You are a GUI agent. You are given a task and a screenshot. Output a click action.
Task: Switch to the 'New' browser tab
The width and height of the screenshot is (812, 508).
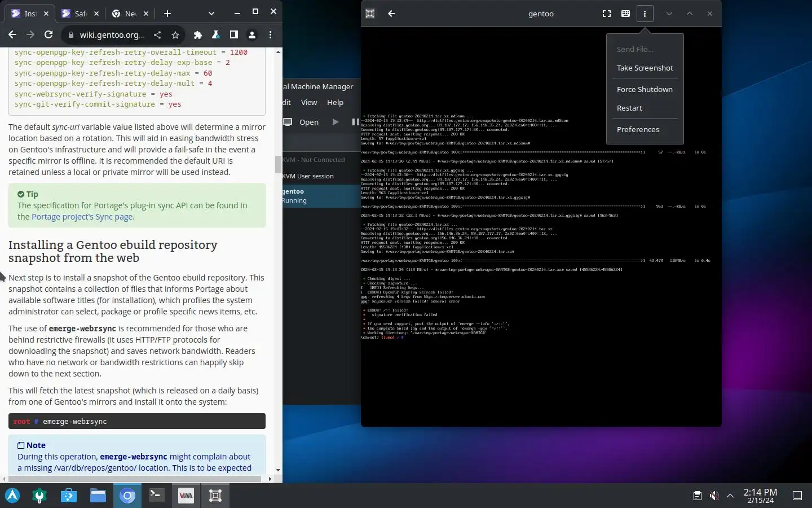tap(131, 14)
